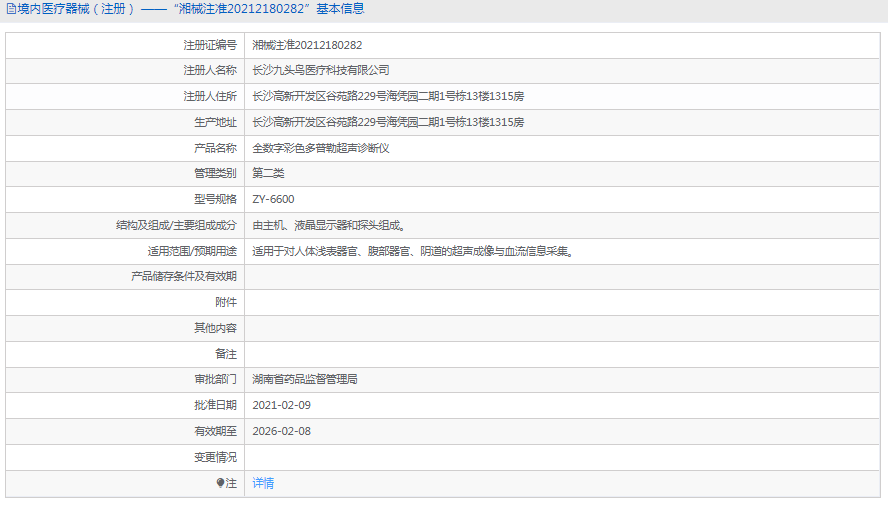Viewport: 888px width, 506px height.
Task: Click the 注册人住所 label
Action: pyautogui.click(x=210, y=96)
